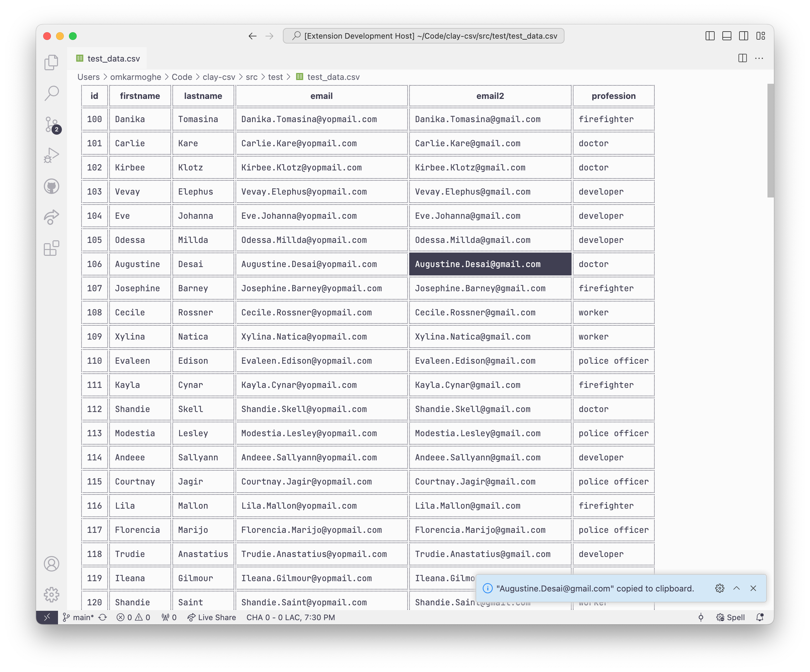Screen dimensions: 810x672
Task: Dismiss the copied to clipboard notification
Action: pyautogui.click(x=753, y=588)
